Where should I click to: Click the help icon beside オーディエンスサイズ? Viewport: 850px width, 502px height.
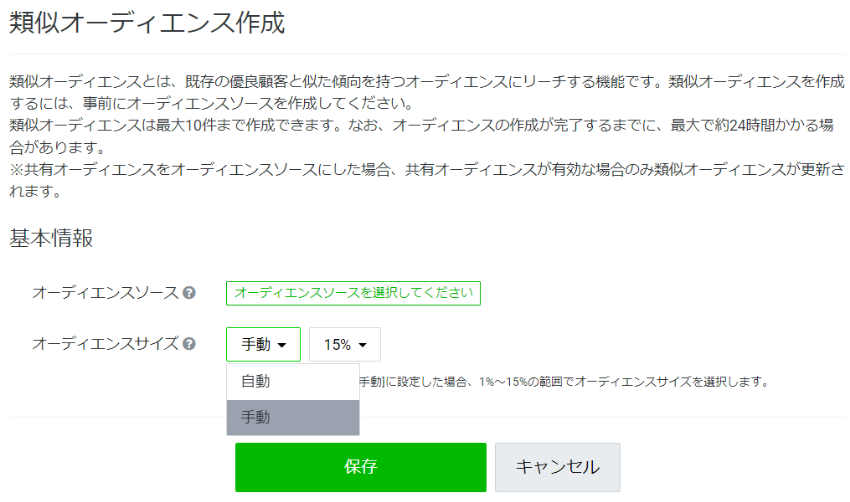[189, 344]
